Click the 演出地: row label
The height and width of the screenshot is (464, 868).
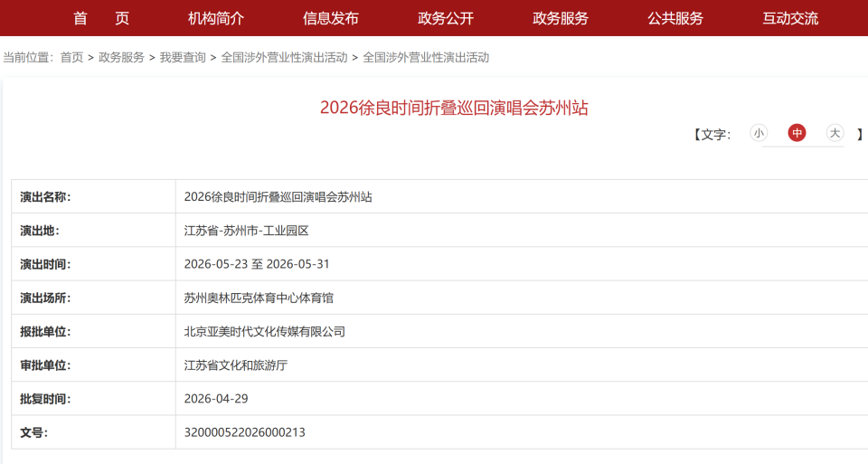click(x=40, y=231)
